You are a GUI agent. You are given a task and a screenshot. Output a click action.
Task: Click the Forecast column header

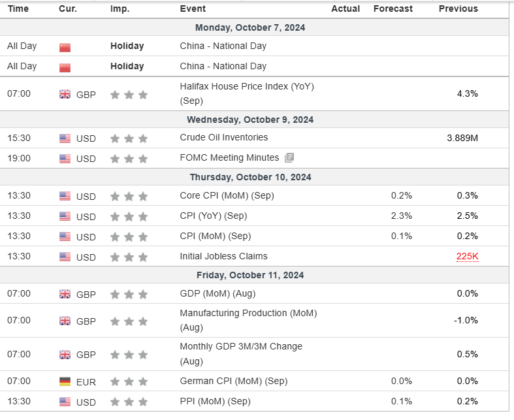[x=393, y=9]
